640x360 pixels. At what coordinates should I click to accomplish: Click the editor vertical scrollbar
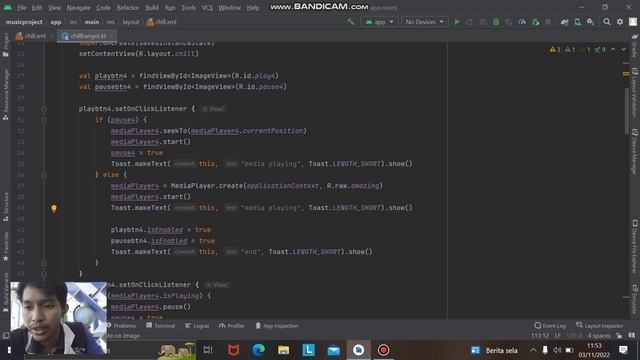627,110
